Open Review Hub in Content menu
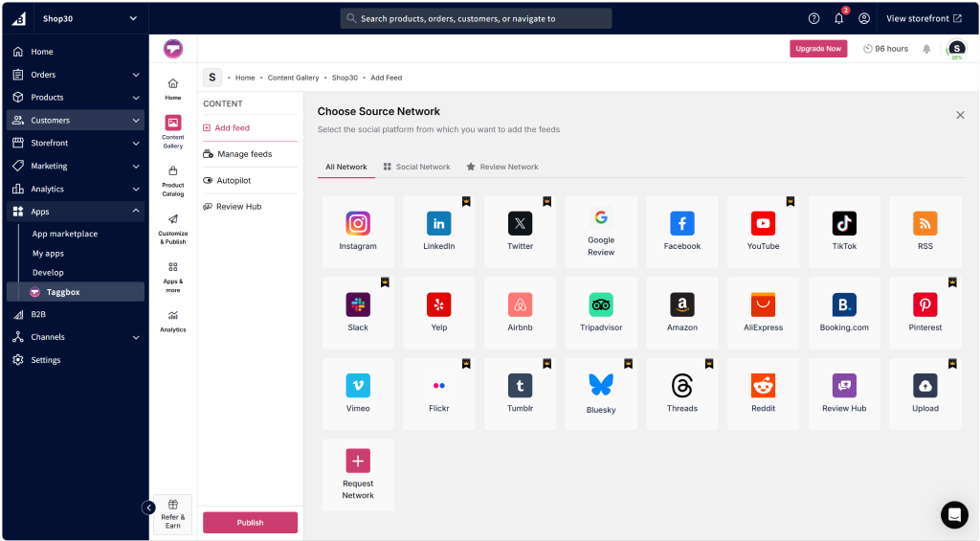The width and height of the screenshot is (980, 541). click(x=250, y=207)
